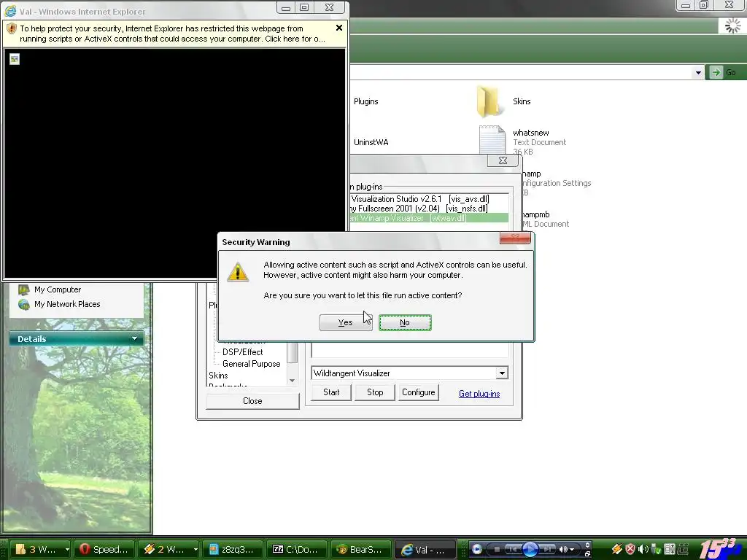
Task: Click Yes in the Security Warning dialog
Action: (x=345, y=322)
